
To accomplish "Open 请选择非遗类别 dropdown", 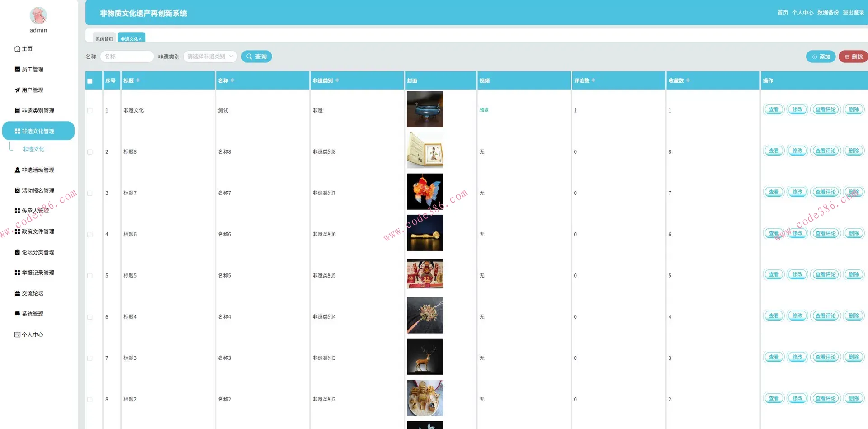I will [210, 57].
